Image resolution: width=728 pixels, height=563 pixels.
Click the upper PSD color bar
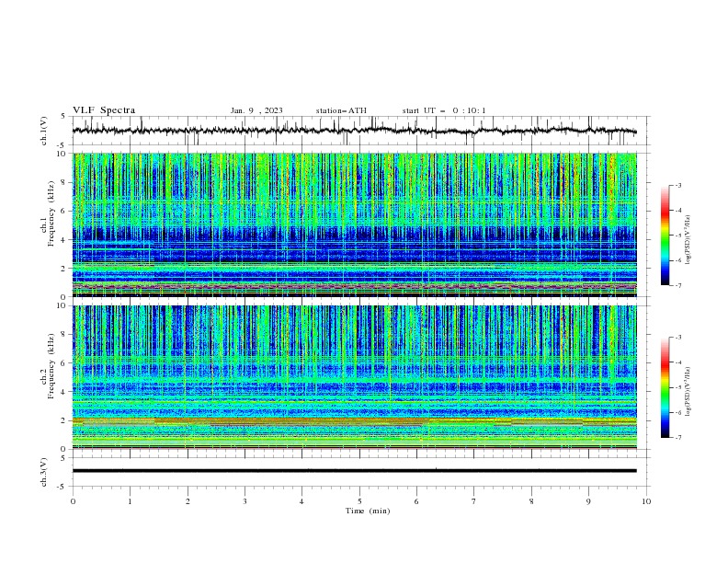pyautogui.click(x=665, y=236)
